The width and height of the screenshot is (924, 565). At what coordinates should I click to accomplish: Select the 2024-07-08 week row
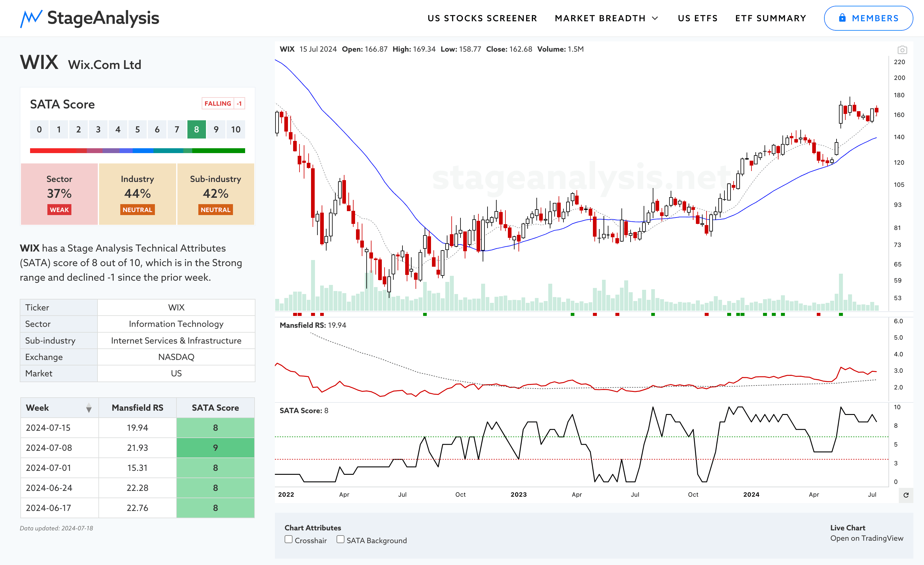click(x=137, y=448)
